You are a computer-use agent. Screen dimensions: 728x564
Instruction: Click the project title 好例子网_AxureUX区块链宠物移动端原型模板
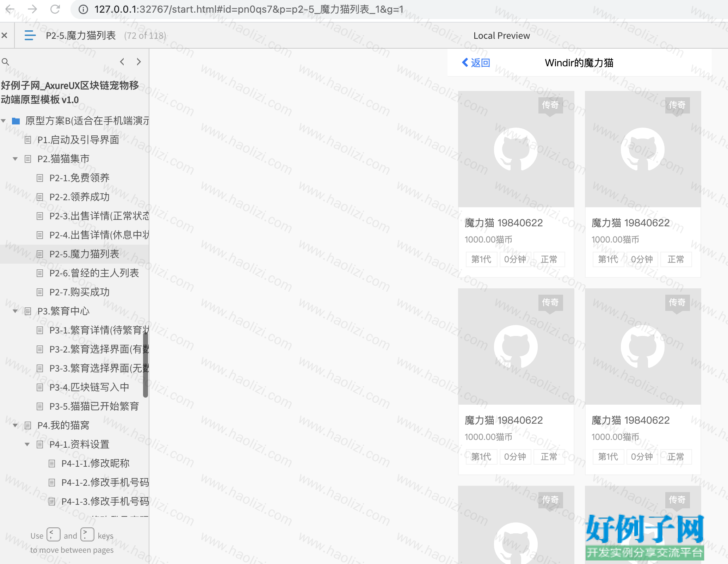(70, 92)
